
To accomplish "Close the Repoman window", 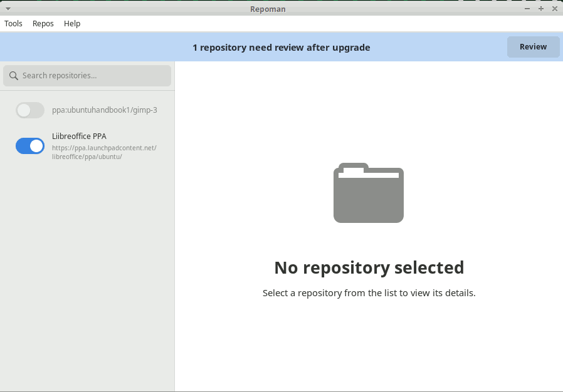I will pyautogui.click(x=554, y=9).
